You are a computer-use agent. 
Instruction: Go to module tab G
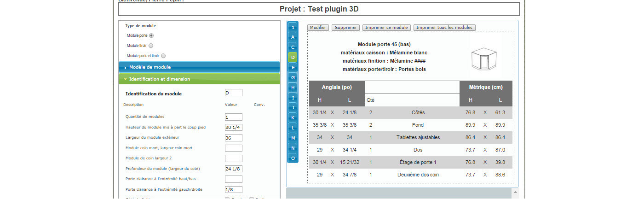click(293, 77)
